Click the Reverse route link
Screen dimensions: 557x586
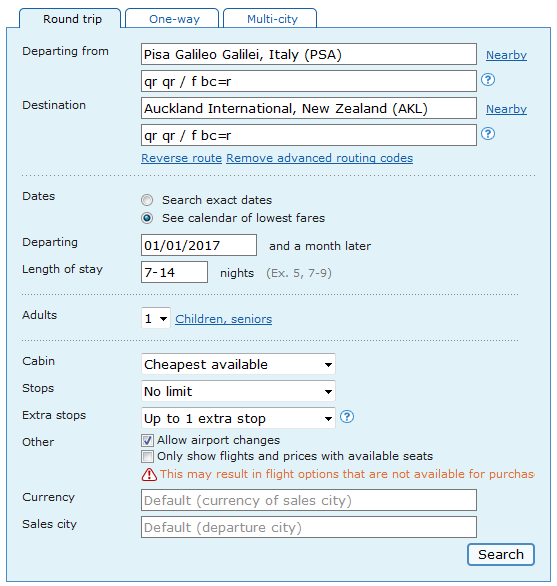point(182,158)
